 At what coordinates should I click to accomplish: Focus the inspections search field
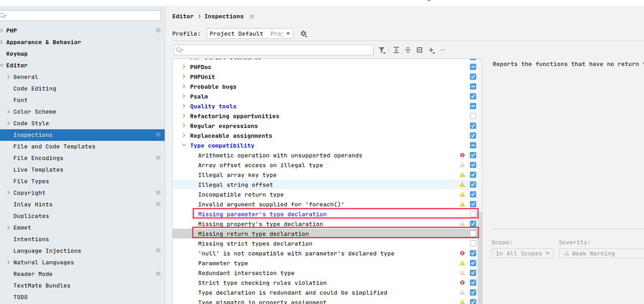273,50
